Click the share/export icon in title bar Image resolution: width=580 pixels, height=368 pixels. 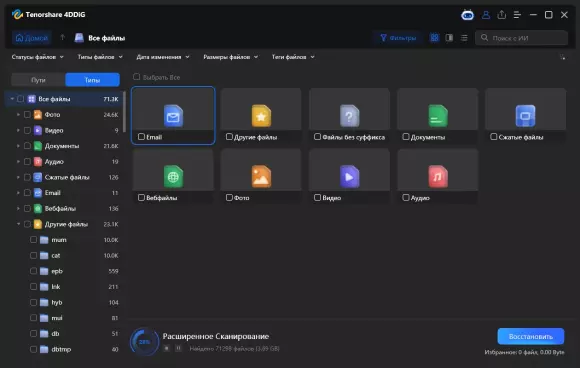click(502, 15)
